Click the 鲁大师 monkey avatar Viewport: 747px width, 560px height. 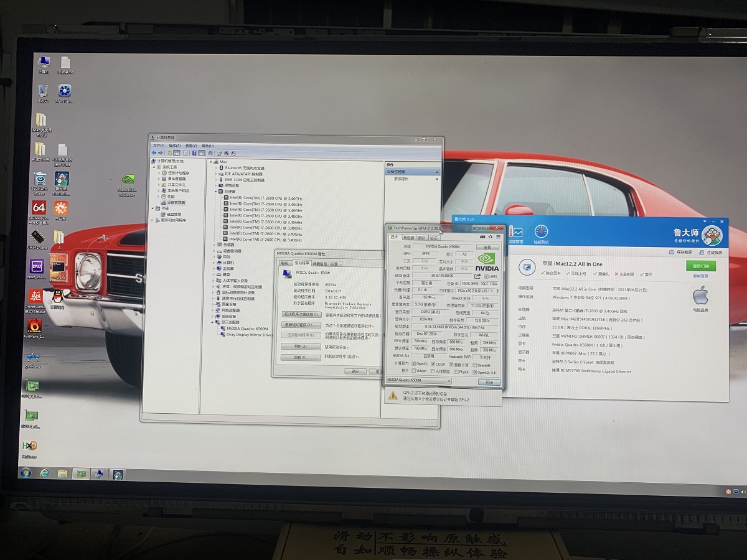click(712, 235)
